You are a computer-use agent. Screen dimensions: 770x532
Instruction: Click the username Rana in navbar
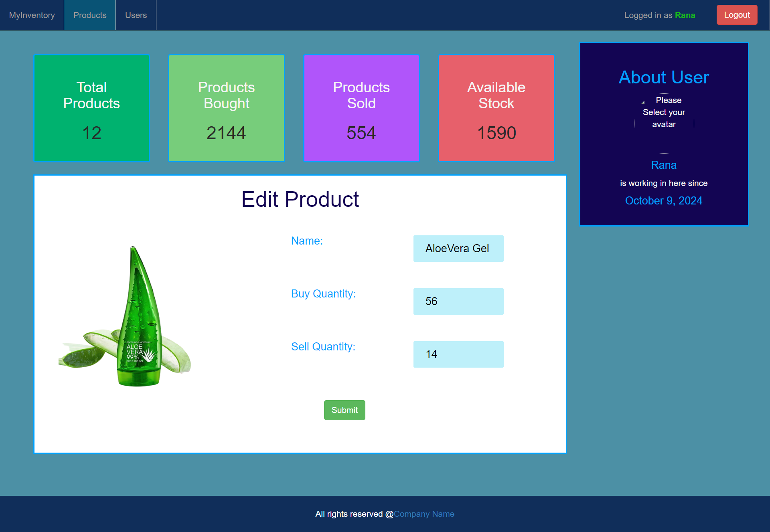point(685,15)
